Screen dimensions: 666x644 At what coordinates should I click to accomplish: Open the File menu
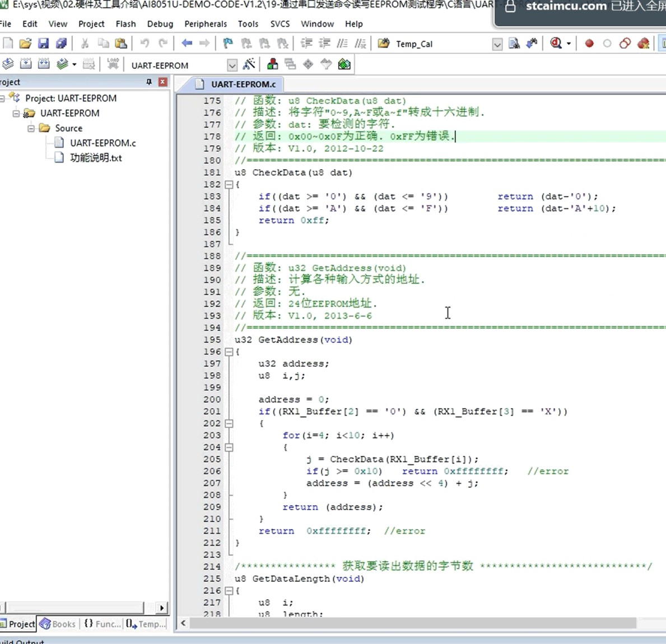5,24
